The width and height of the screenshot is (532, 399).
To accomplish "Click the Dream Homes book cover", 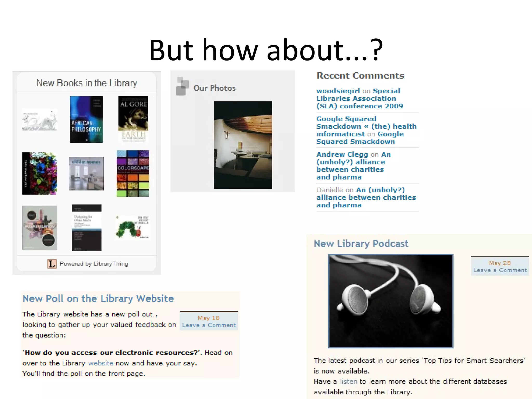I will click(x=86, y=174).
